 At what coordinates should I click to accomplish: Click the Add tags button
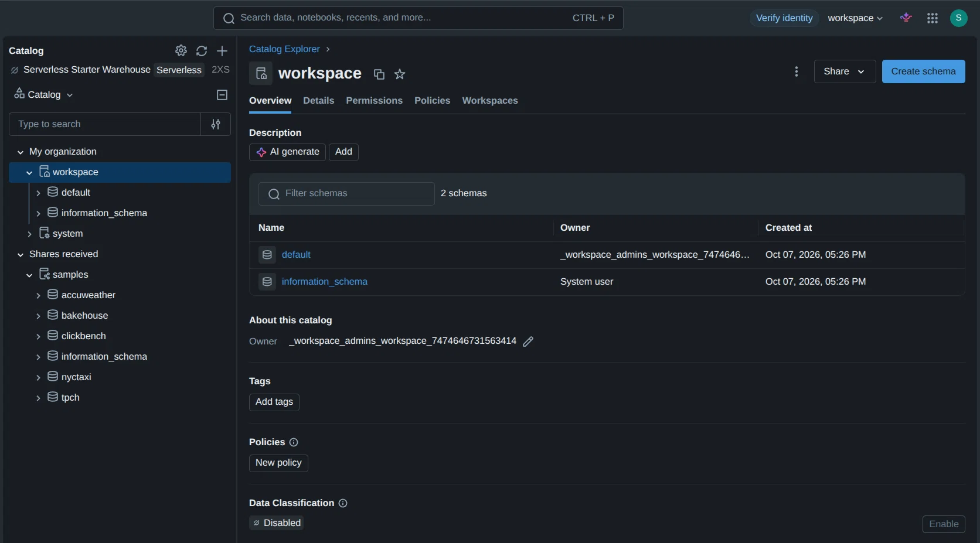tap(274, 402)
